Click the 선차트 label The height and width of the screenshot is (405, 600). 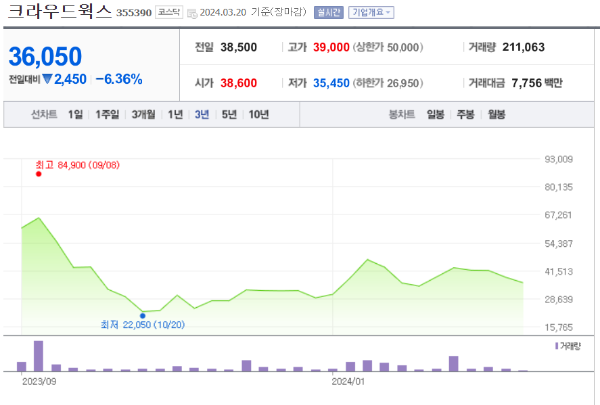[44, 114]
